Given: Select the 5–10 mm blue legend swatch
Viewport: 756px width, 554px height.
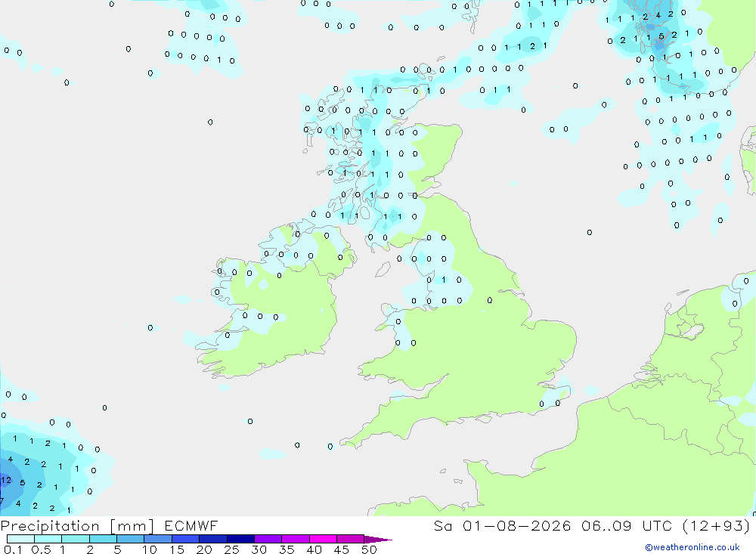Looking at the screenshot, I should click(x=131, y=539).
